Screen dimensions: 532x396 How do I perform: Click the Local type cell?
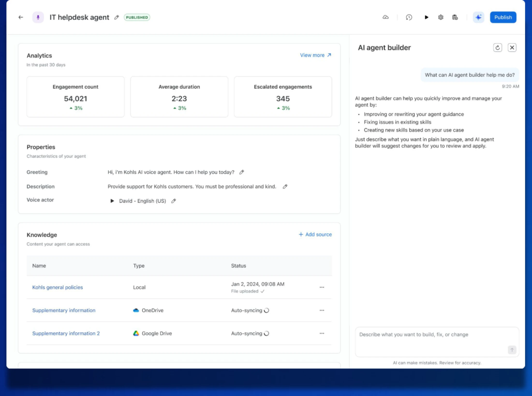tap(139, 287)
